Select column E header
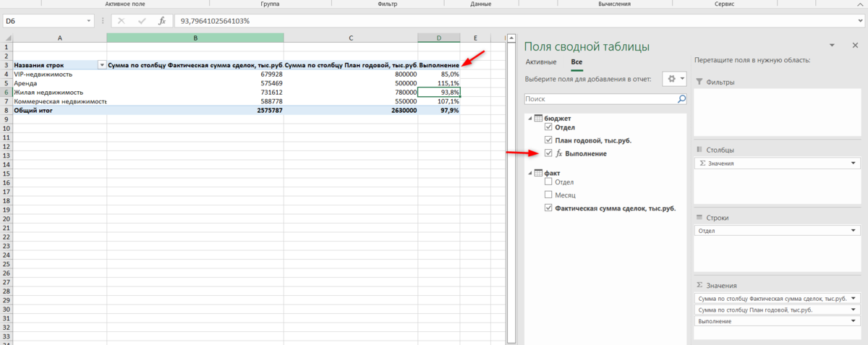 pos(475,38)
